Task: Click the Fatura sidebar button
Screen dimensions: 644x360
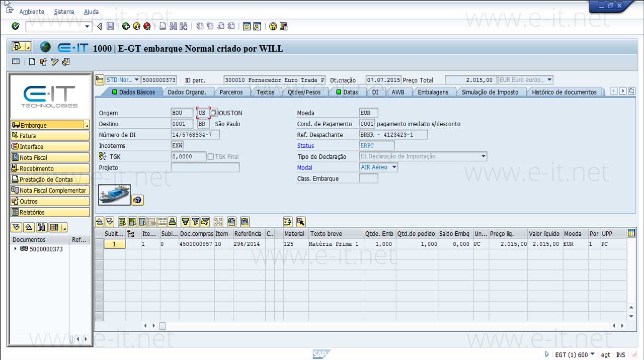Action: tap(50, 136)
